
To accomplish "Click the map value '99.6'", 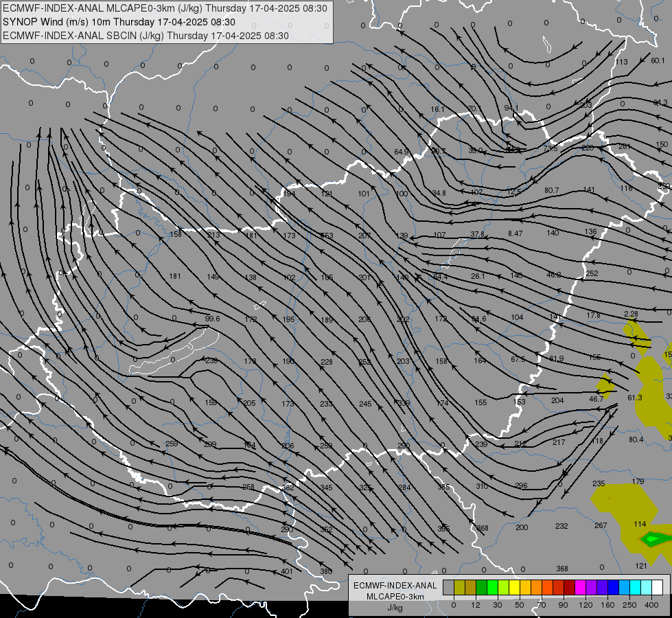I will pos(212,319).
